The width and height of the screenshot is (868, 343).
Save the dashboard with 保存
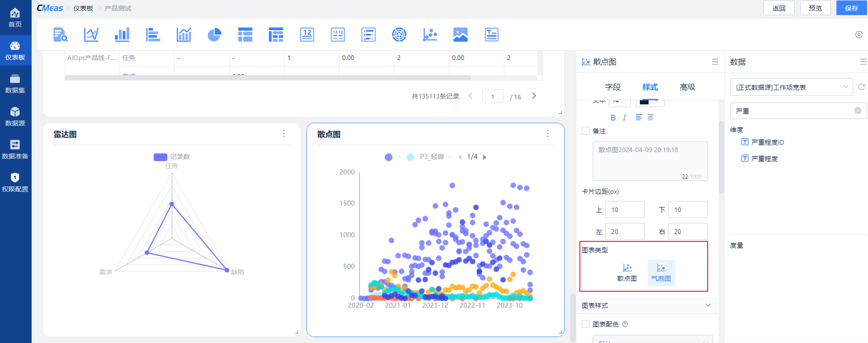click(852, 8)
